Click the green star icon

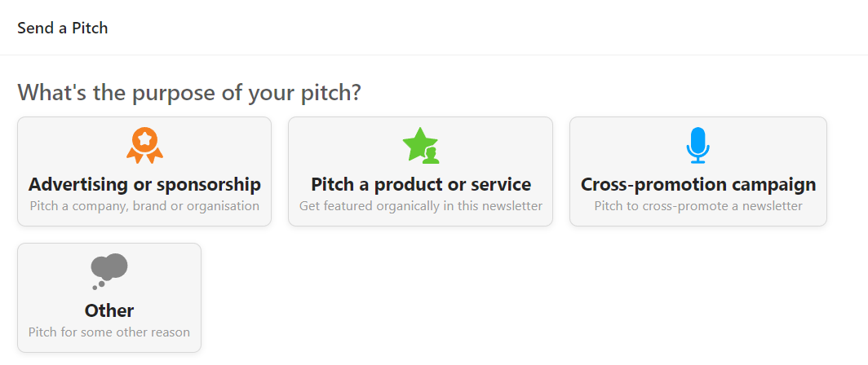click(418, 143)
